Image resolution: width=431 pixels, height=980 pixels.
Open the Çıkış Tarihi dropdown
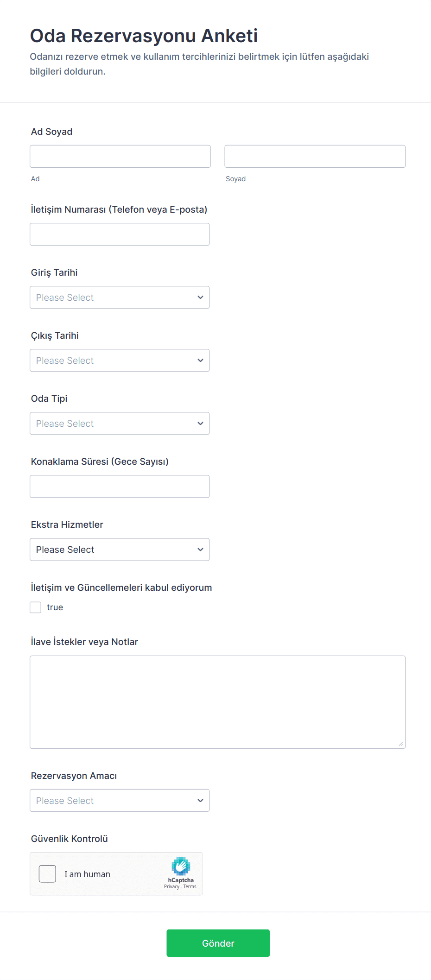(120, 360)
